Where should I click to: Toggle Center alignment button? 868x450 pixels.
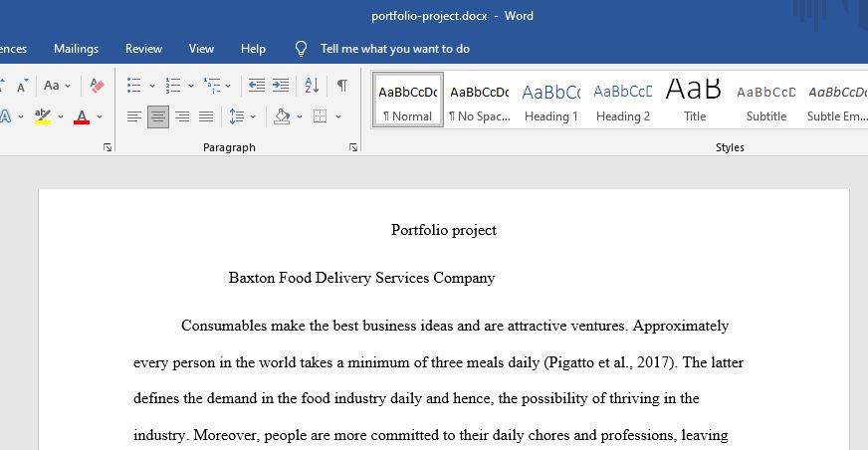point(157,116)
